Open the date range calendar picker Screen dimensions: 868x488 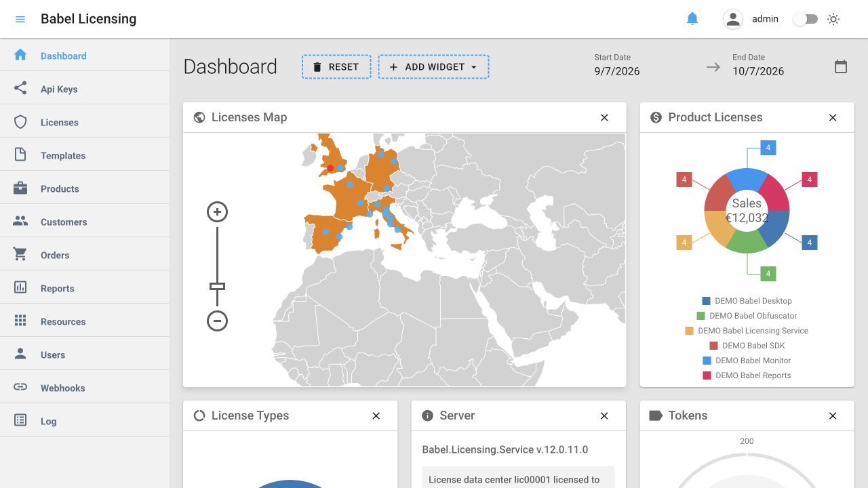(x=841, y=66)
